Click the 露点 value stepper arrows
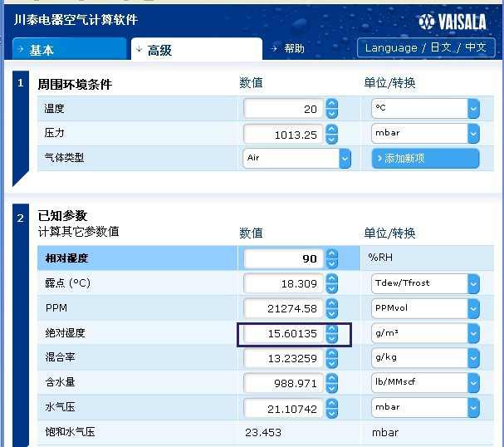This screenshot has width=504, height=447. 332,283
